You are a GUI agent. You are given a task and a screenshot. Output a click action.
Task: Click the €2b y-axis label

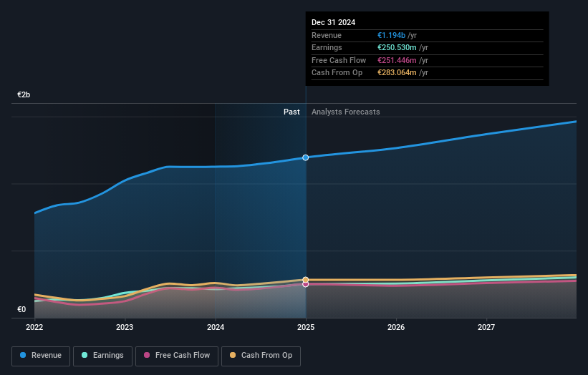(x=24, y=94)
